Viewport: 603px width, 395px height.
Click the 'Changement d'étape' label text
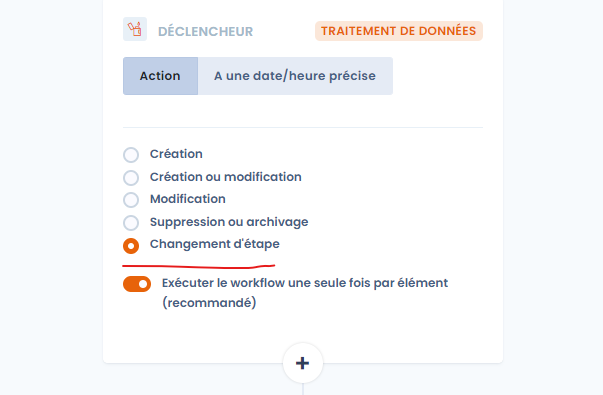215,244
